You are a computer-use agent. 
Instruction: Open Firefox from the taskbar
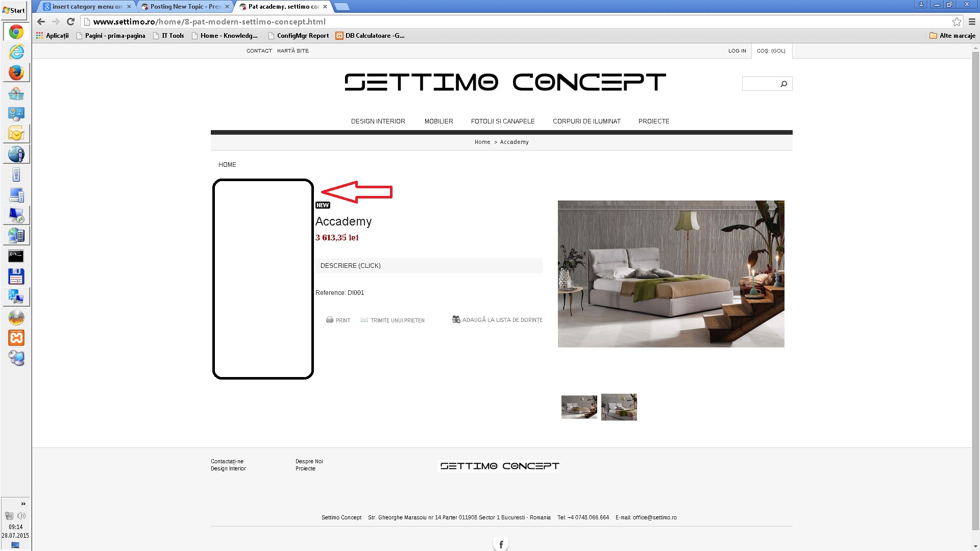(x=16, y=72)
